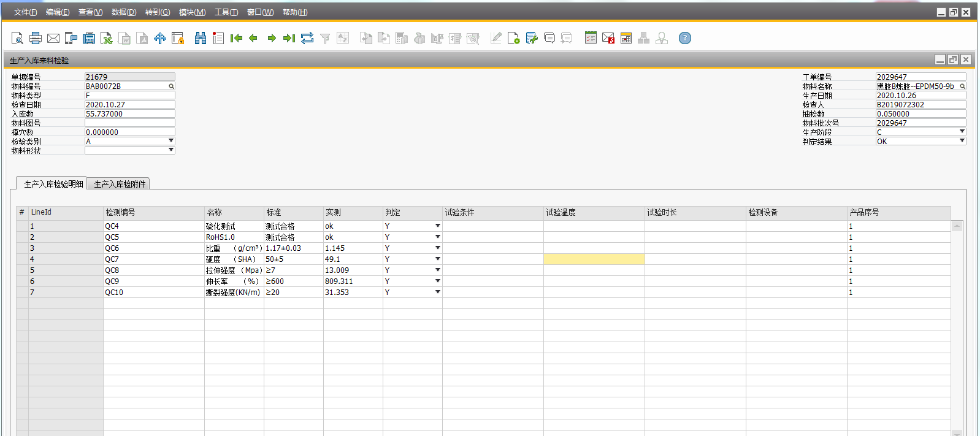Click the blue Refresh arrows icon
This screenshot has width=980, height=436.
tap(307, 38)
